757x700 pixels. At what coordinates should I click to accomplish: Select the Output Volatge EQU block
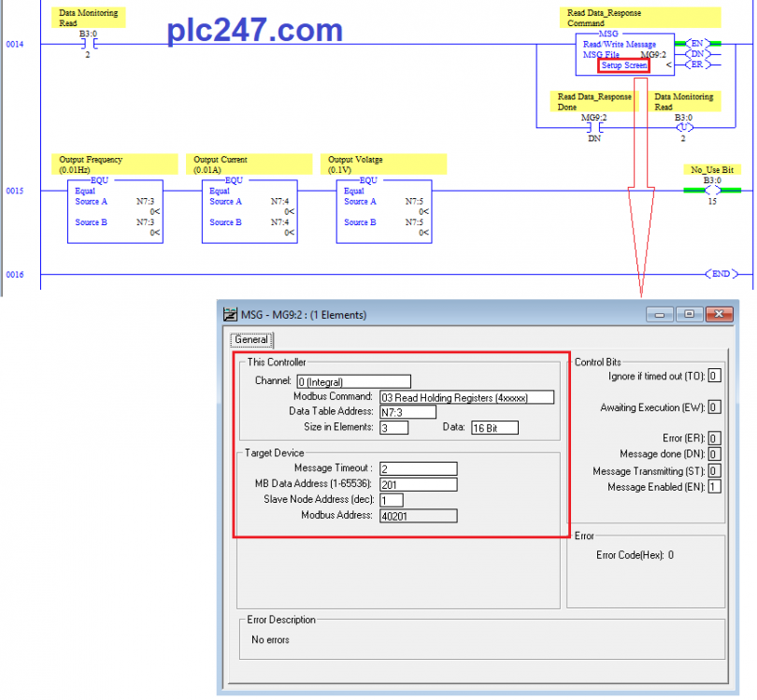pyautogui.click(x=384, y=211)
